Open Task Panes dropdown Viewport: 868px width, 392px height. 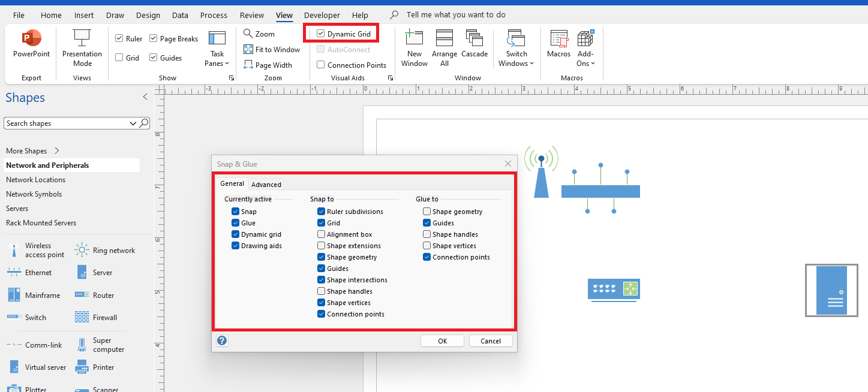pos(217,48)
